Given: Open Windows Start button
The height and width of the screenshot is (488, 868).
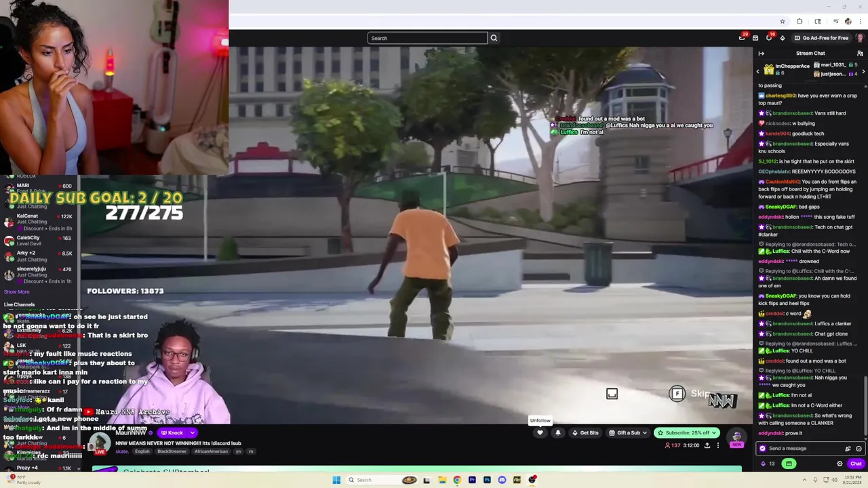Looking at the screenshot, I should (x=336, y=480).
